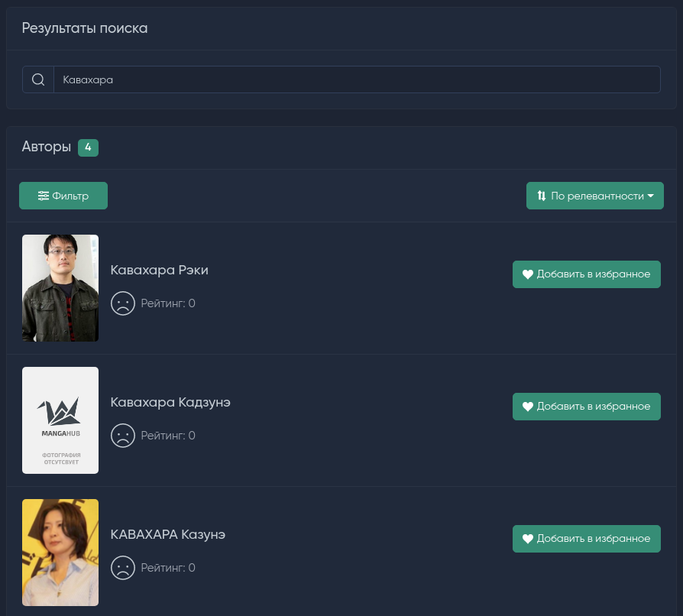Click Рейтинг: 0 text under КАВАХАРА Казунэ
Screen dimensions: 683x616
click(168, 568)
